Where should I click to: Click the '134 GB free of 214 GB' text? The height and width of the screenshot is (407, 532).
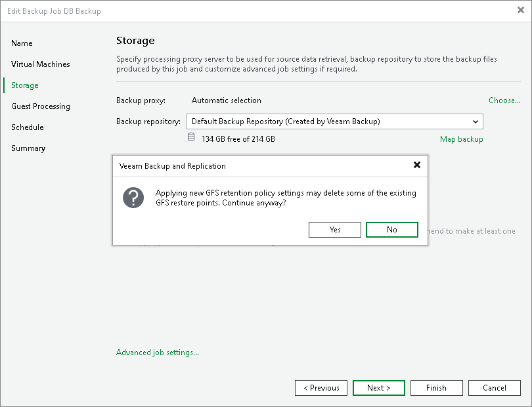(x=238, y=139)
